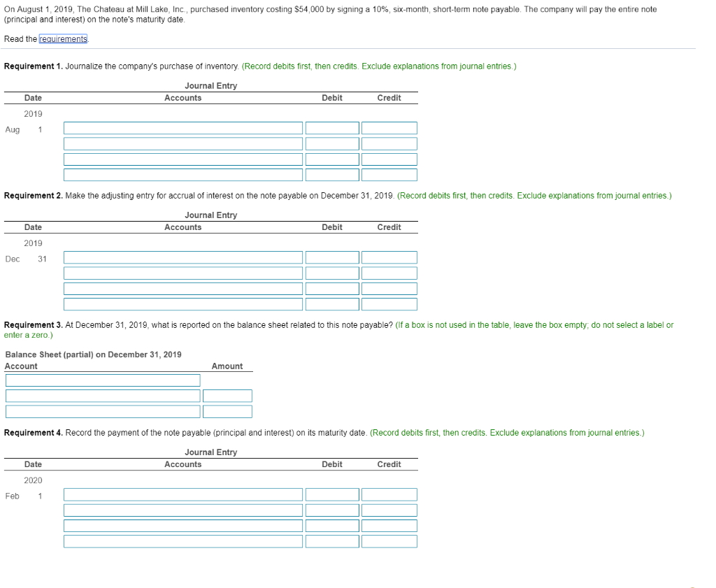Click second debit box in Requirement 1 journal
The height and width of the screenshot is (588, 716).
pyautogui.click(x=332, y=144)
